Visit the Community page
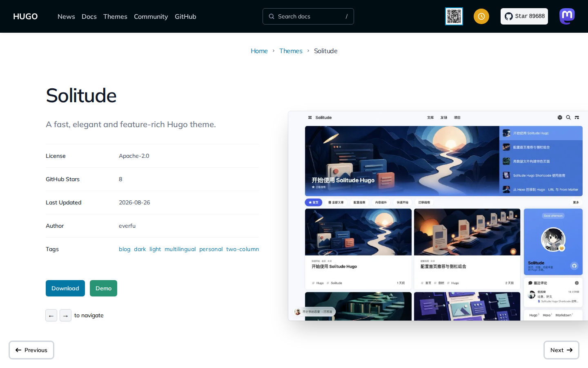This screenshot has width=588, height=368. coord(151,16)
